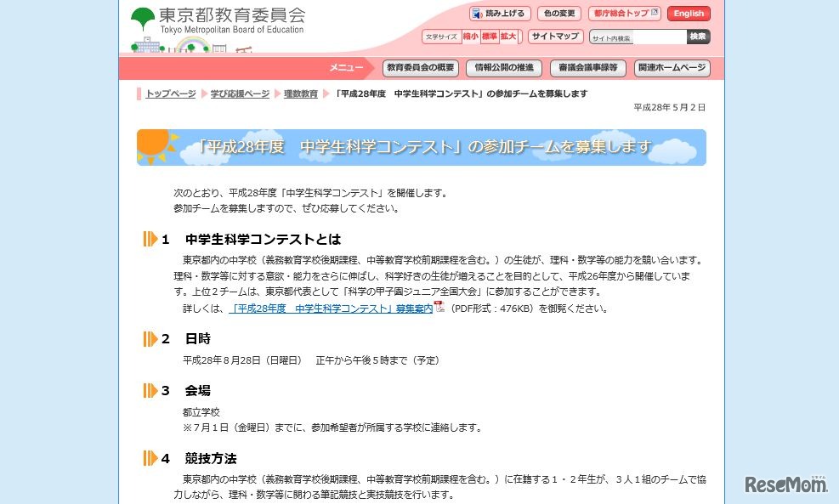Open 情報公開の推進 menu item
This screenshot has width=839, height=504.
coord(504,68)
